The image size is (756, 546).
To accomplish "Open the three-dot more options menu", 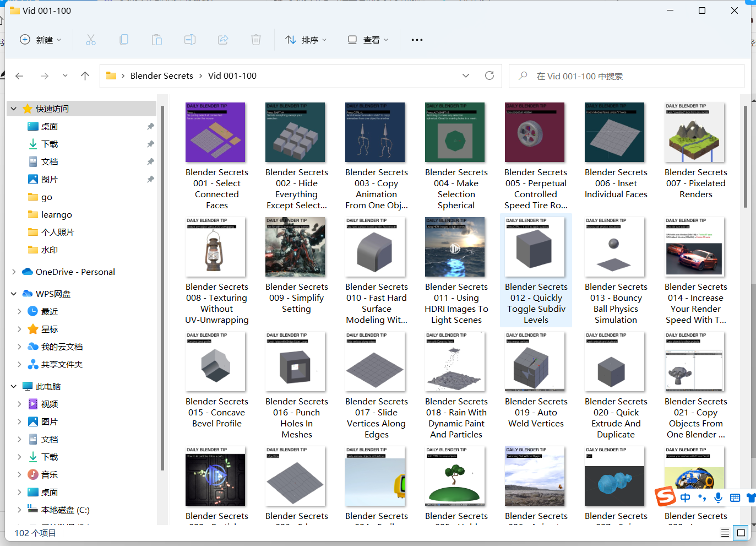I will click(x=417, y=40).
